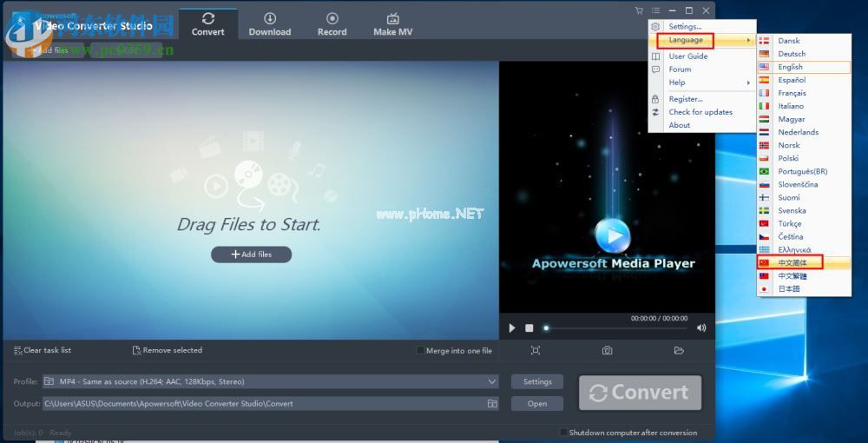Mute the player volume icon
Screen dimensions: 868x443
[x=701, y=327]
